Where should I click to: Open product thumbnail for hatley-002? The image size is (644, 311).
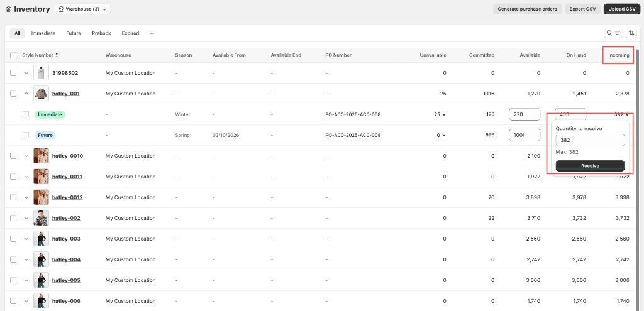pyautogui.click(x=41, y=218)
